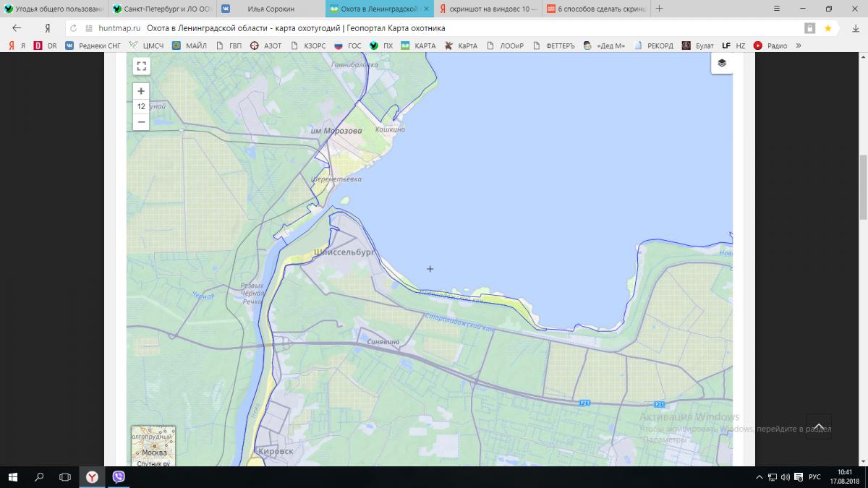Toggle fullscreen map view
Screen dimensions: 868x488
[141, 67]
